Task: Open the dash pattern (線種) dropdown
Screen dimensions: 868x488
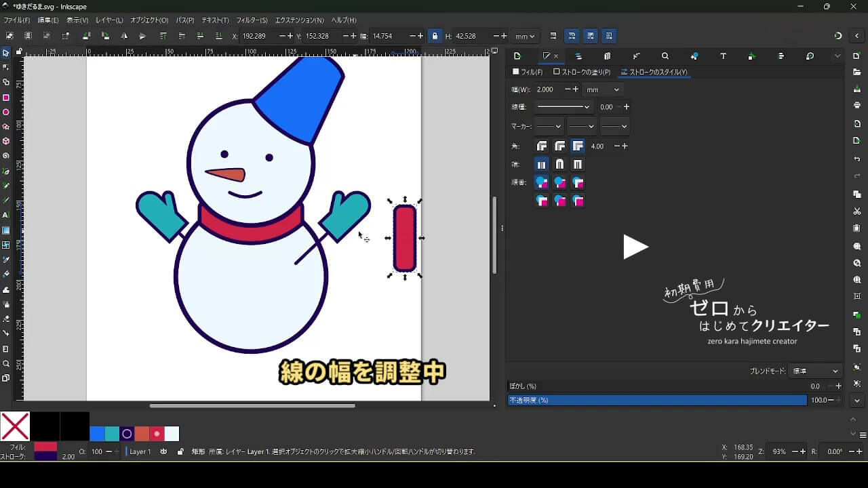Action: (563, 107)
